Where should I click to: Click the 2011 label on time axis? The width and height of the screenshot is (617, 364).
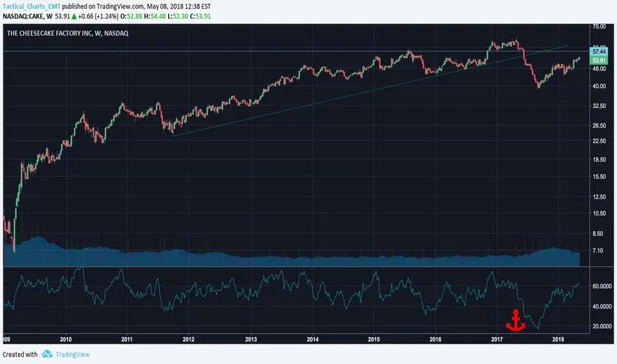pos(126,340)
